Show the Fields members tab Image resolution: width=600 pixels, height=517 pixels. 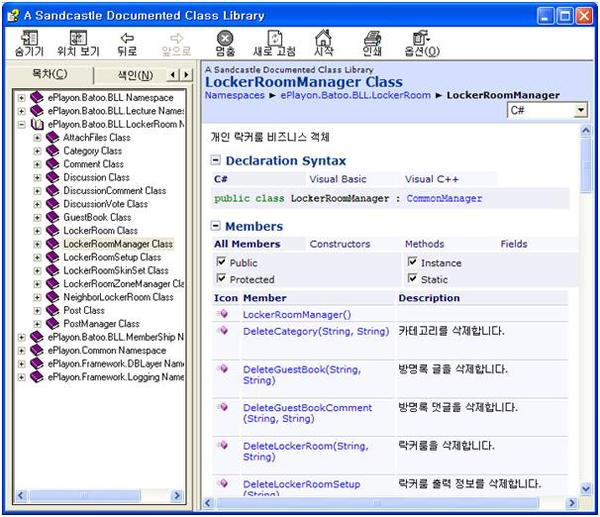pos(514,244)
